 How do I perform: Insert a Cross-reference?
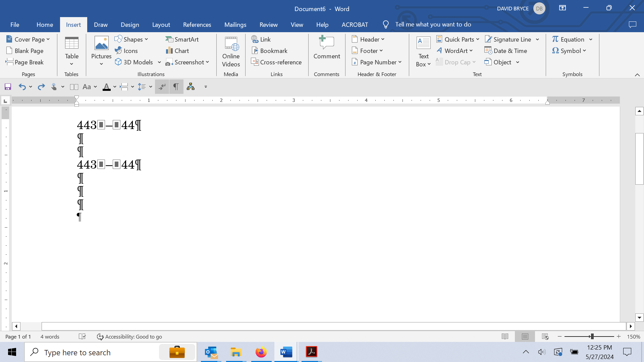point(276,62)
